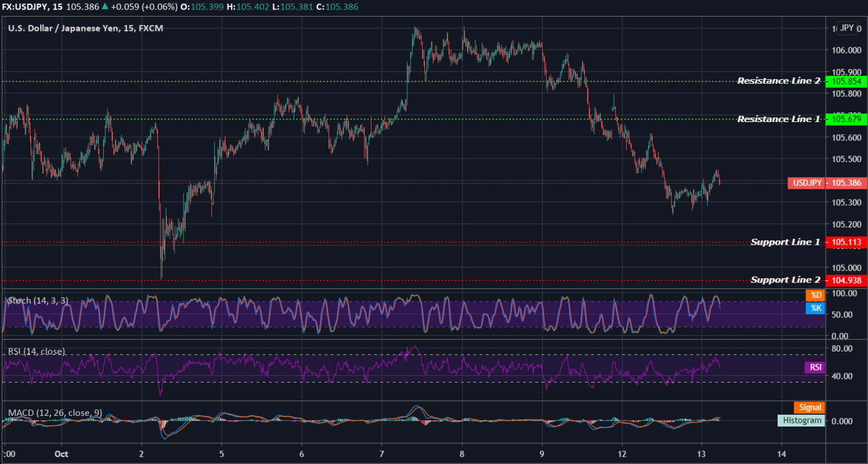Click date 8 on the time axis
868x464 pixels.
tap(462, 454)
